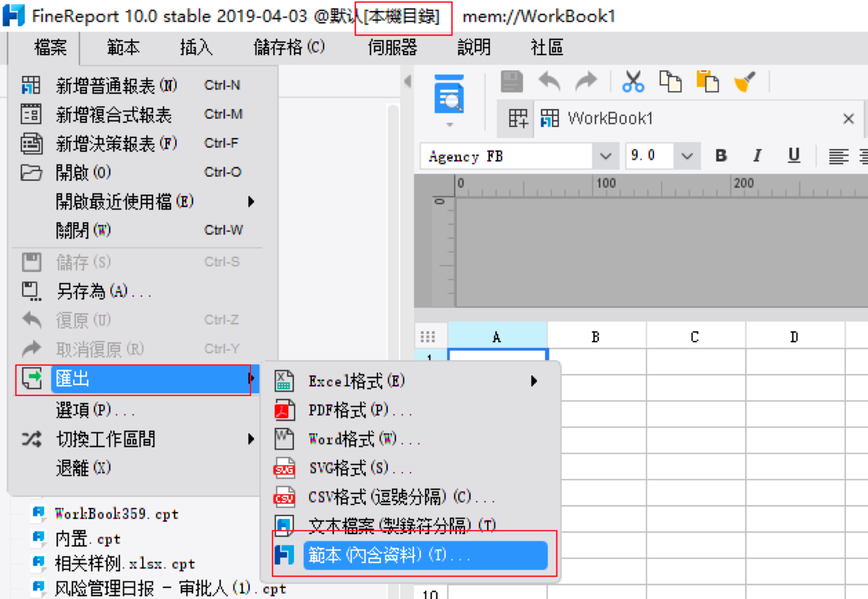Screen dimensions: 868x599
Task: Open the 儲存格(C) menu
Action: click(289, 47)
